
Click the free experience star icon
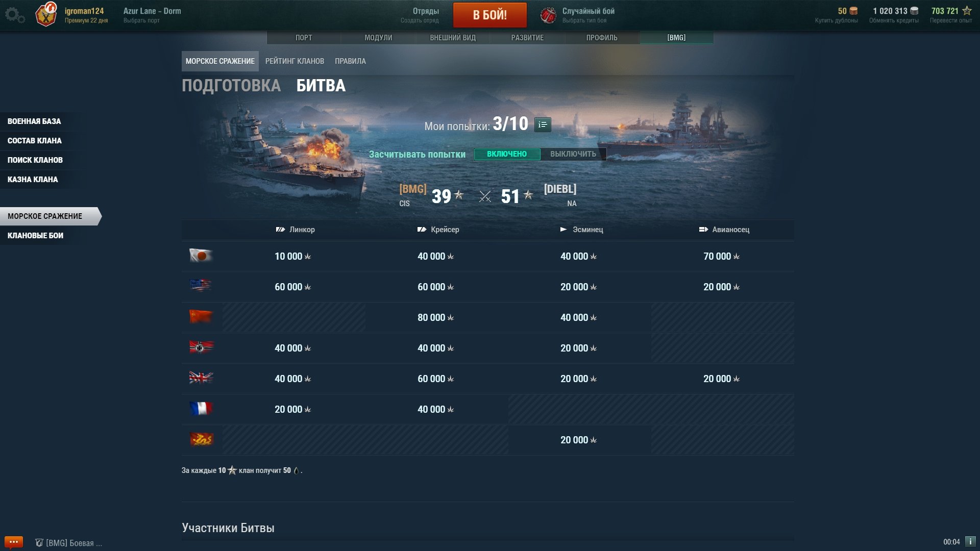click(967, 11)
